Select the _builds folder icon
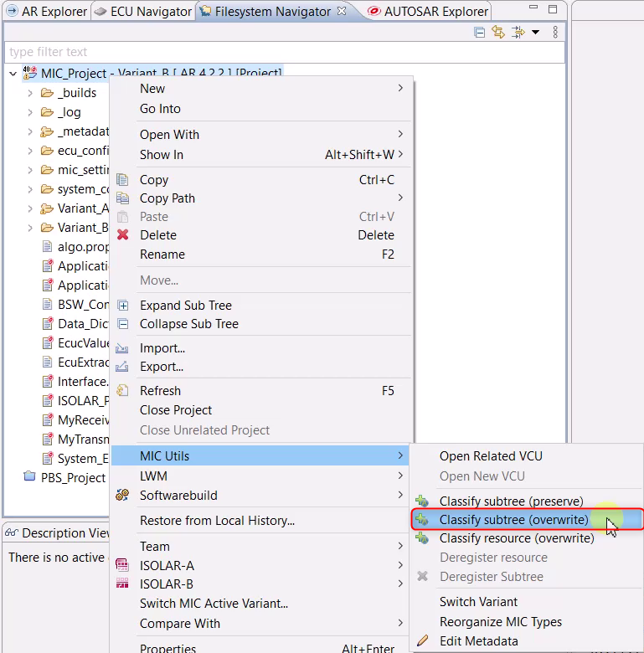644x653 pixels. tap(47, 92)
